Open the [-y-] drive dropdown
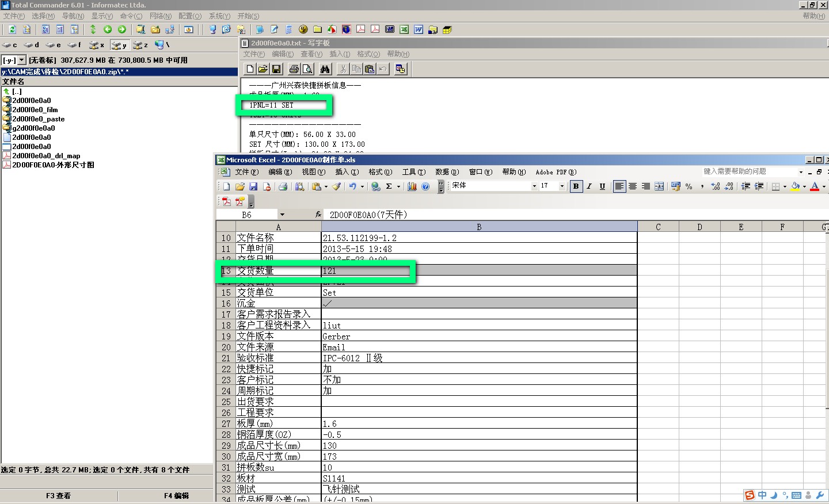 [22, 60]
